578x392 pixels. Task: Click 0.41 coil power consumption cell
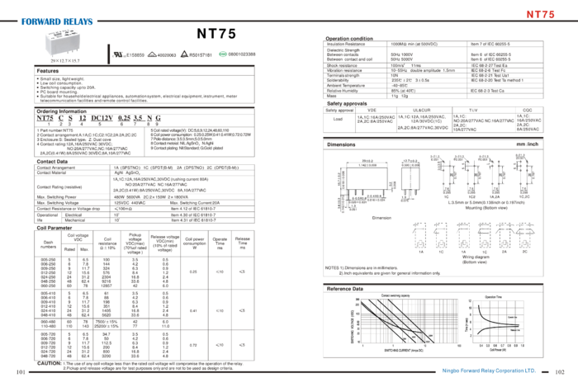(193, 310)
